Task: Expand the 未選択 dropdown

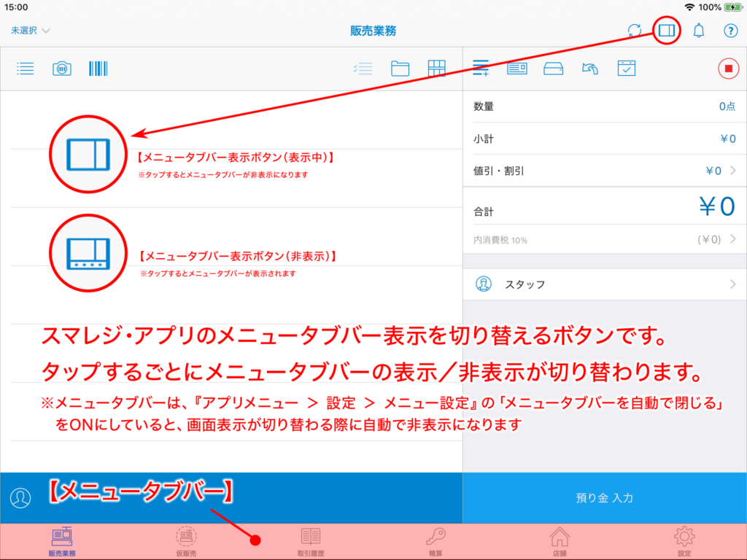Action: (x=31, y=31)
